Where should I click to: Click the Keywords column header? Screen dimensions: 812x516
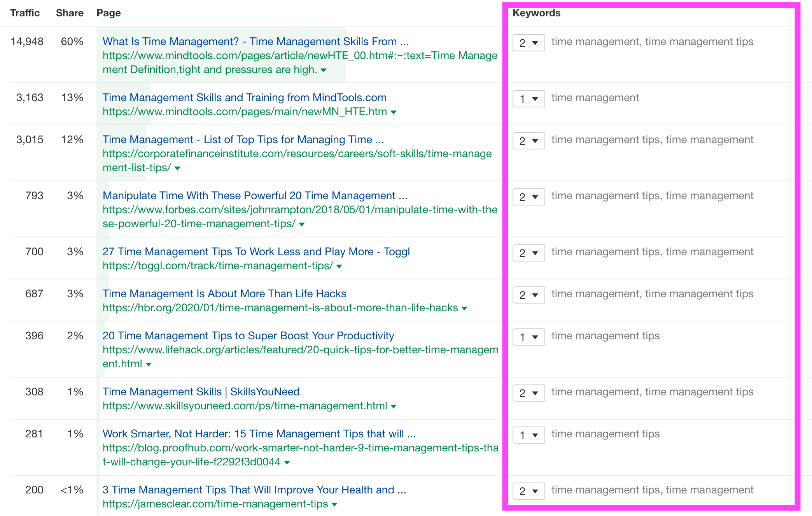pos(536,13)
